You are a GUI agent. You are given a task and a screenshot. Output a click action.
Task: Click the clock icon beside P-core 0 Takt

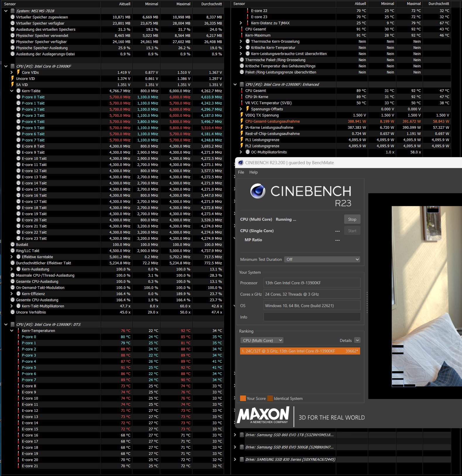click(x=18, y=97)
